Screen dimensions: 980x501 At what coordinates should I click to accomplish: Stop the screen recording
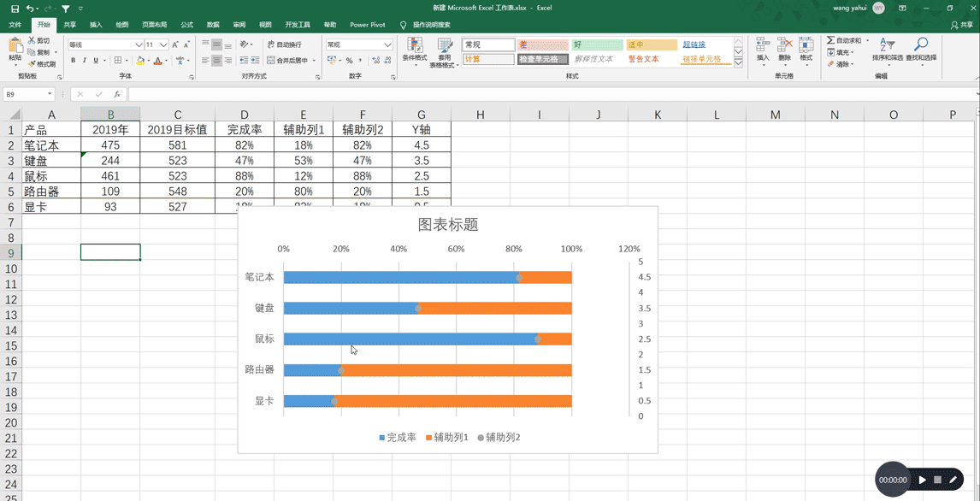(x=937, y=480)
